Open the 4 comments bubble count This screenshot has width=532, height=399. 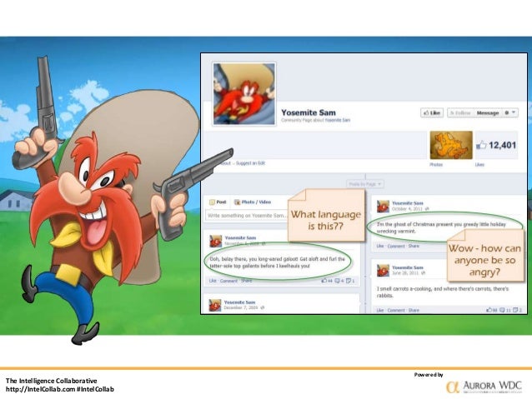pos(339,281)
